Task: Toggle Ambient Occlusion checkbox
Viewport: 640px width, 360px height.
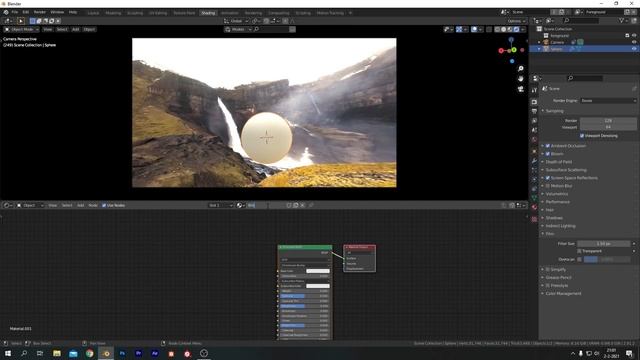Action: (x=548, y=146)
